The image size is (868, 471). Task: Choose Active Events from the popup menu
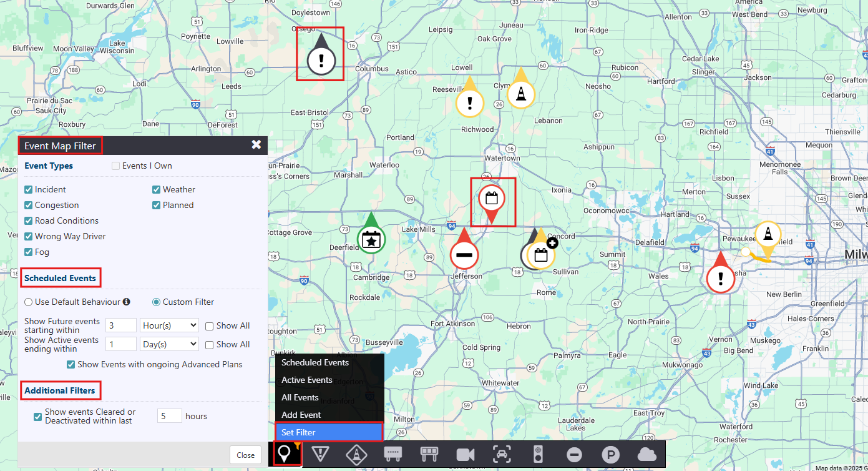307,380
